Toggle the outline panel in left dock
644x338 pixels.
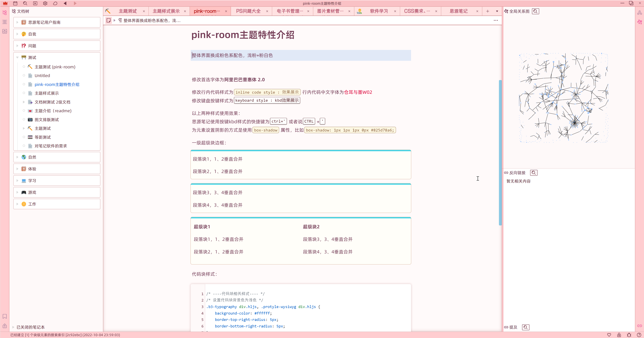click(5, 22)
